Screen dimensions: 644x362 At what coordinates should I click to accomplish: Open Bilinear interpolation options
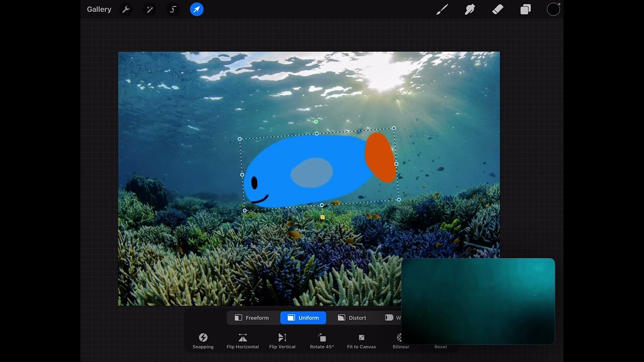tap(401, 341)
